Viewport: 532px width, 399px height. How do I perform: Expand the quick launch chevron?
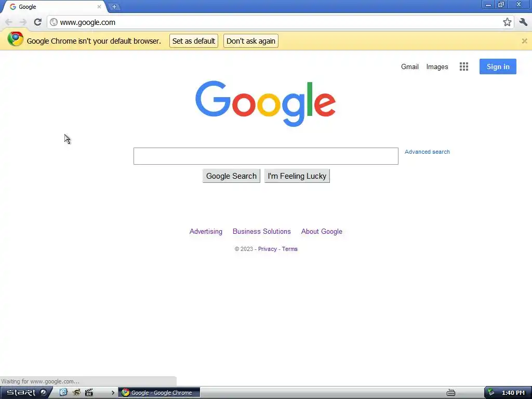pyautogui.click(x=113, y=393)
